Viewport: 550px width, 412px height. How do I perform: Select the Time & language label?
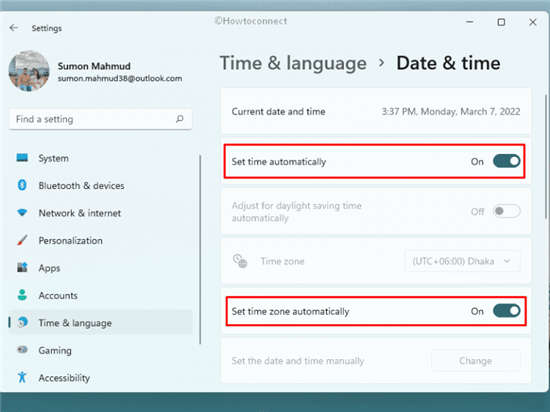75,323
